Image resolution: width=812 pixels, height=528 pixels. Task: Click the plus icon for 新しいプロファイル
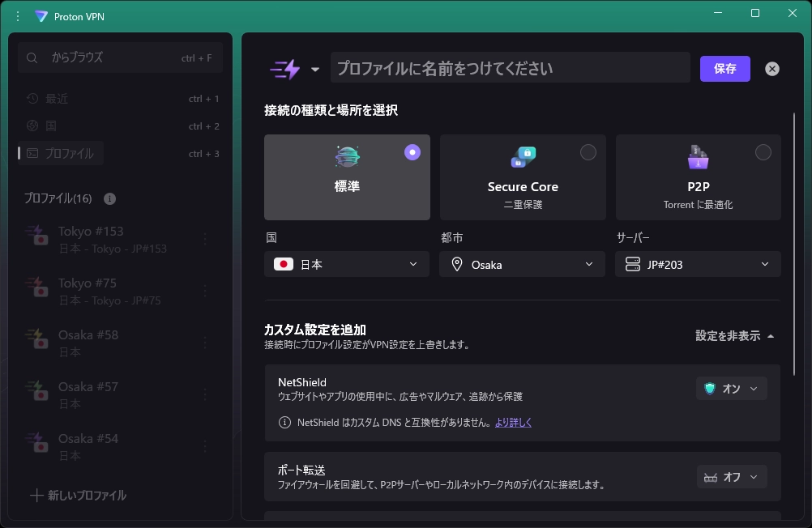click(x=36, y=495)
